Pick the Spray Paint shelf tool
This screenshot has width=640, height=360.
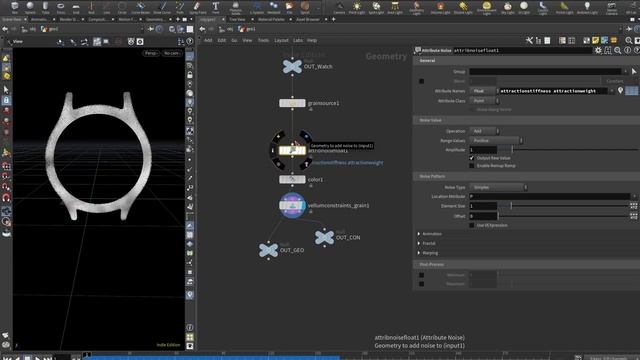click(x=198, y=7)
